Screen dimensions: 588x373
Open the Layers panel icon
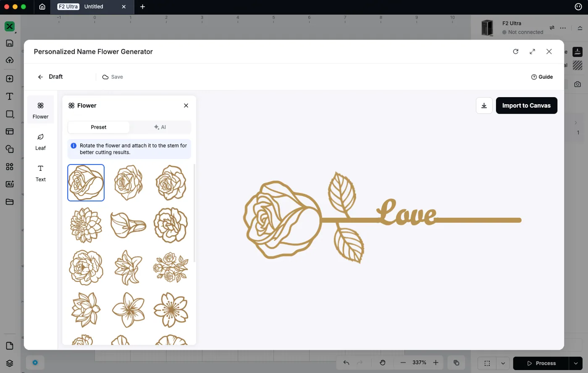tap(10, 363)
